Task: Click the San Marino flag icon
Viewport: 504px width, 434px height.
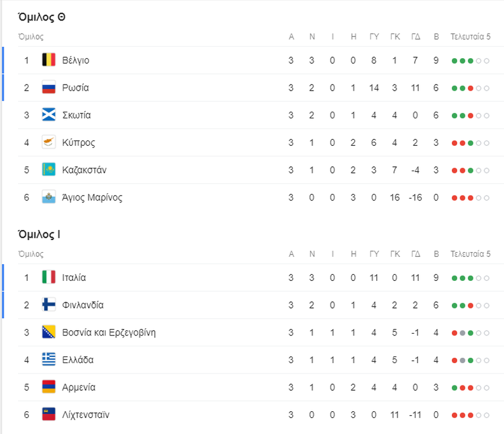Action: (49, 197)
